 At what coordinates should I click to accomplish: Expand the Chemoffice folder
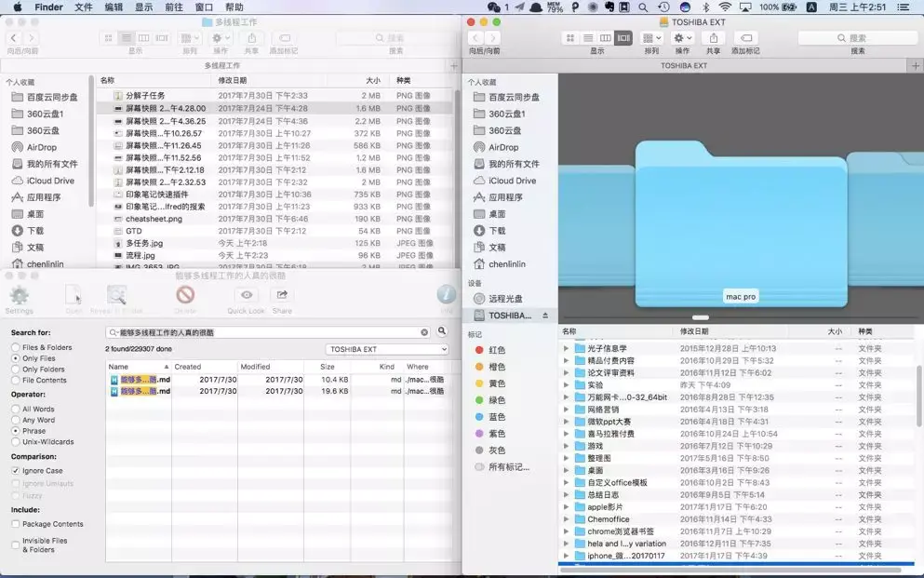coord(567,519)
